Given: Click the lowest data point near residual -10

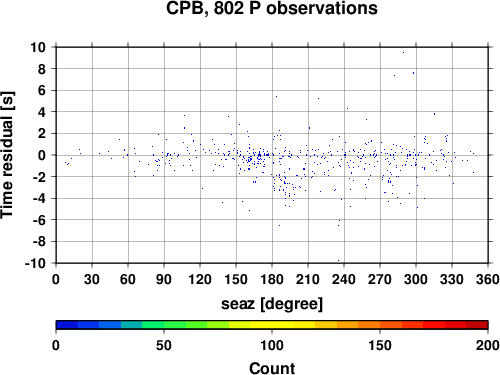Looking at the screenshot, I should (x=338, y=260).
